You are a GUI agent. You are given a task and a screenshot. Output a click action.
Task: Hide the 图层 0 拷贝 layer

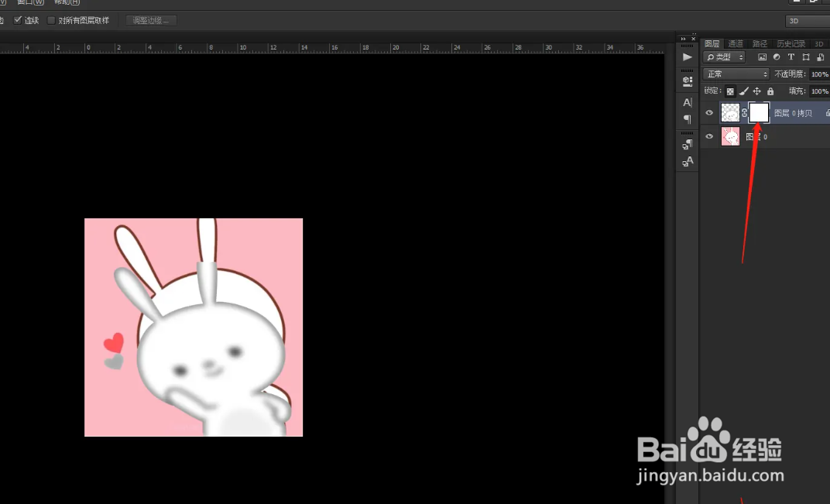point(709,112)
